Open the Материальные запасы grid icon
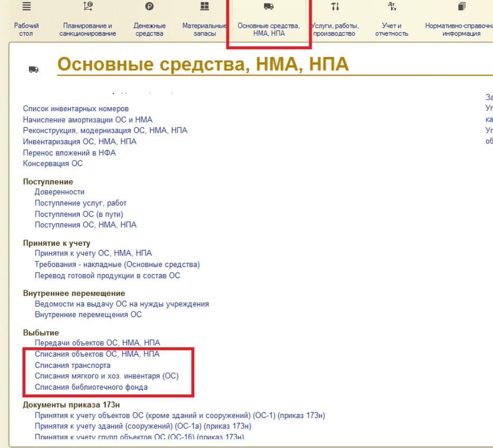Viewport: 493px width, 448px height. pos(205,6)
